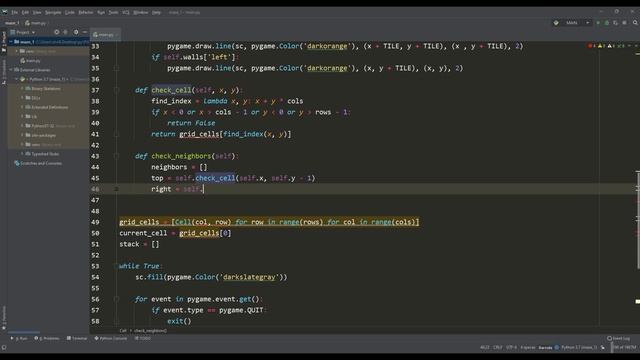Click the Run with coverage icon
Viewport: 640px width, 360px height.
click(x=616, y=23)
